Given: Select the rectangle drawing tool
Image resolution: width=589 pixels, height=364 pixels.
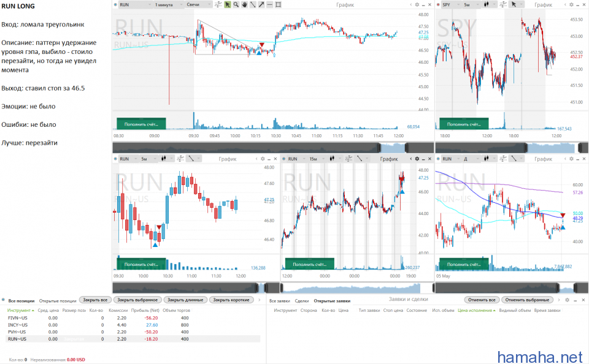Looking at the screenshot, I should point(279,4).
